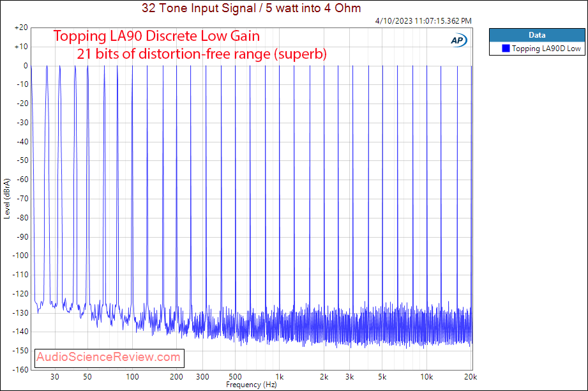Click the 200 label on frequency axis

[x=176, y=377]
